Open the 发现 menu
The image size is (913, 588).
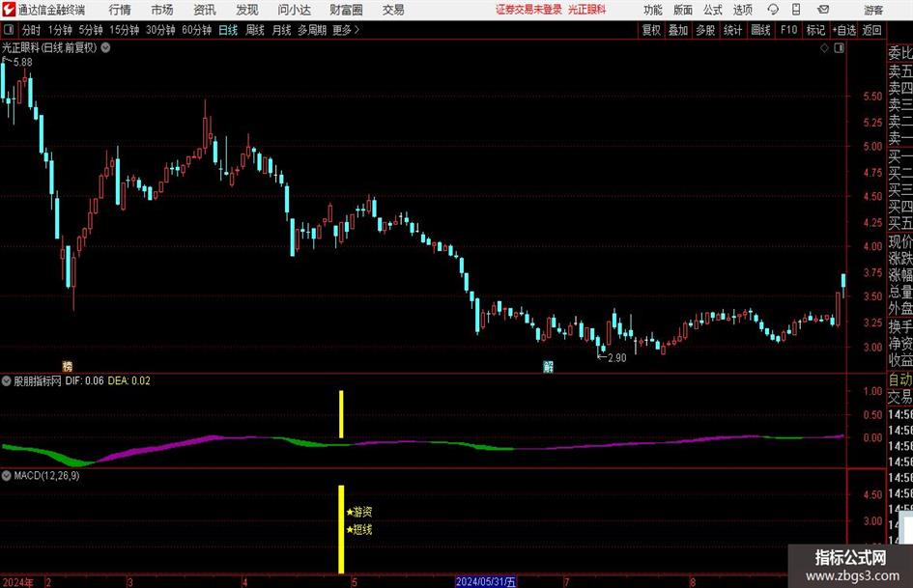(x=247, y=10)
